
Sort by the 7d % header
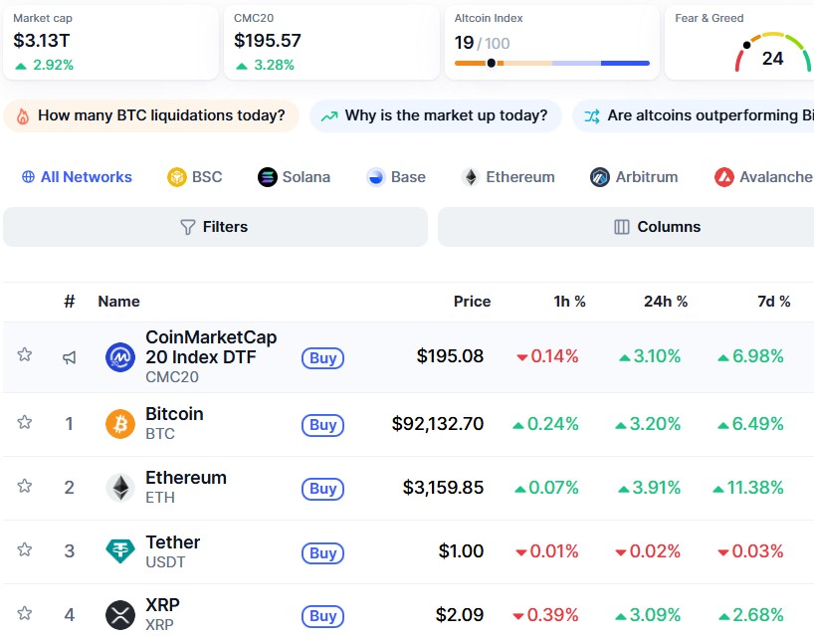774,301
